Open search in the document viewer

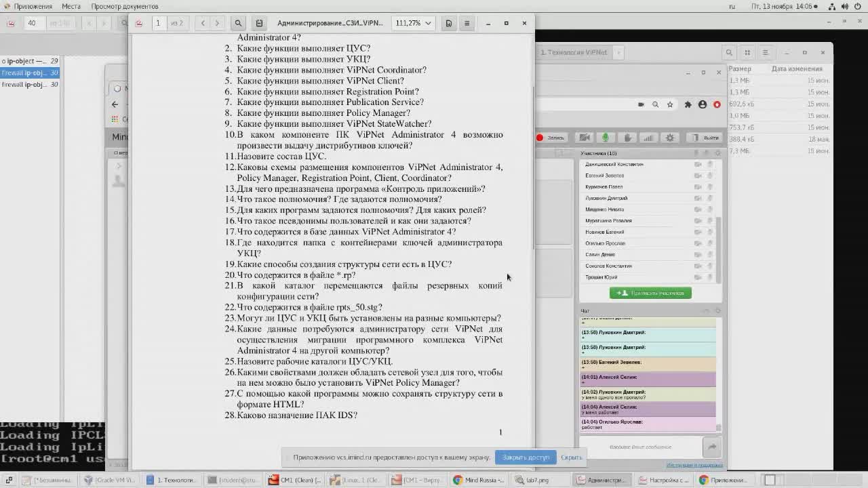coord(238,23)
